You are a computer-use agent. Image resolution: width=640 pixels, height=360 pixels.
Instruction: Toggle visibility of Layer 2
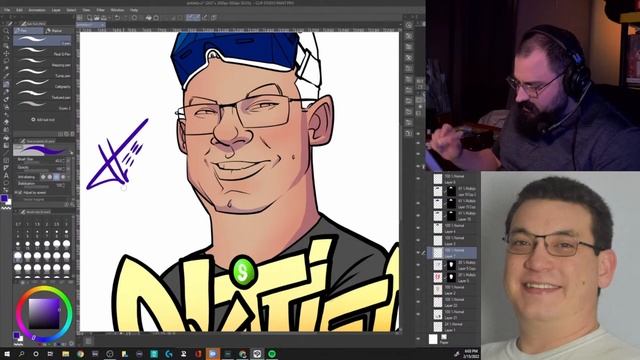pyautogui.click(x=418, y=290)
